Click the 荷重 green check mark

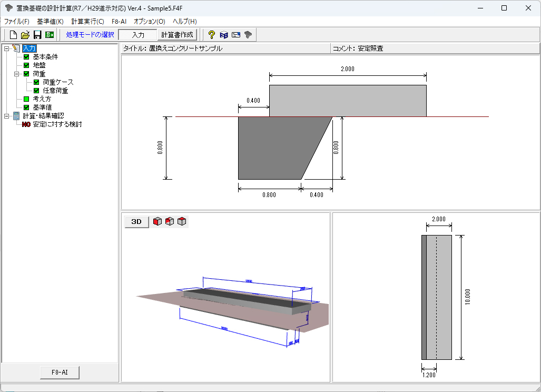(x=26, y=74)
